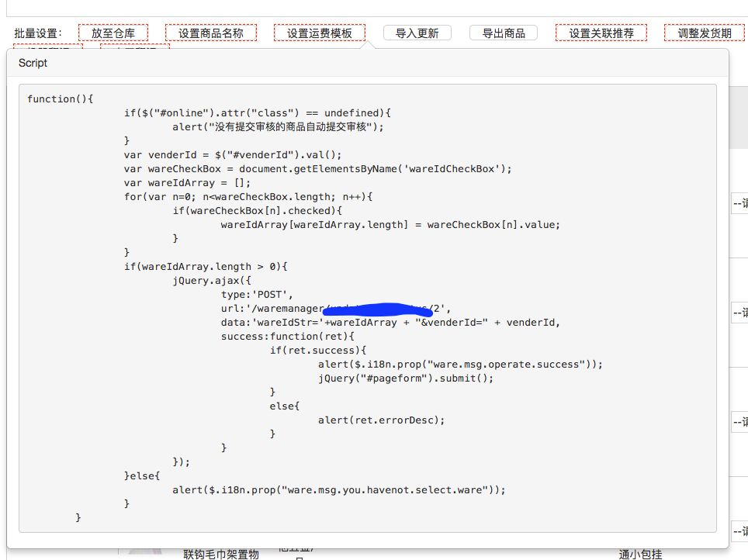
Task: Click the url:'/waremanager code line
Action: pyautogui.click(x=335, y=309)
